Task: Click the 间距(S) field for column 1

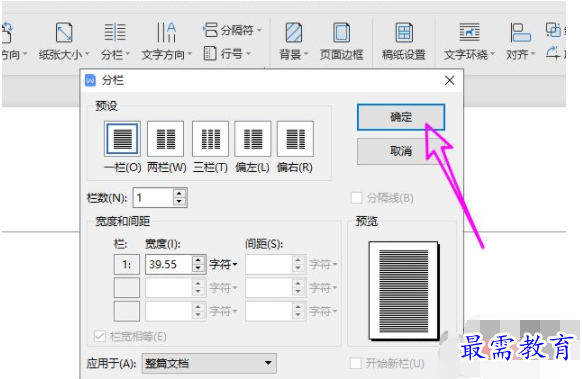Action: click(x=269, y=264)
